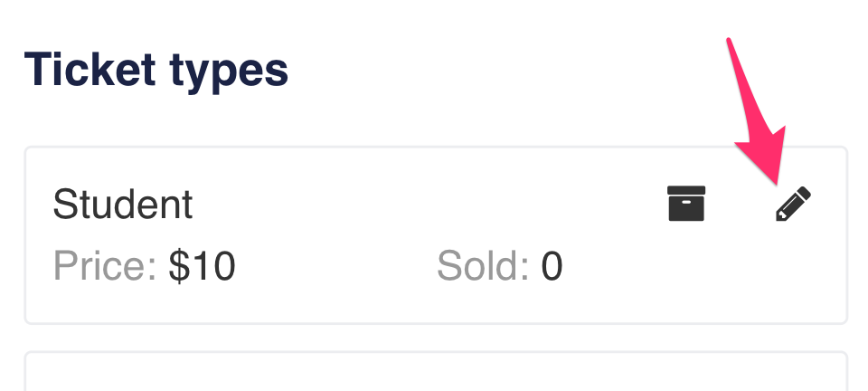Click the Ticket types heading

click(x=156, y=71)
